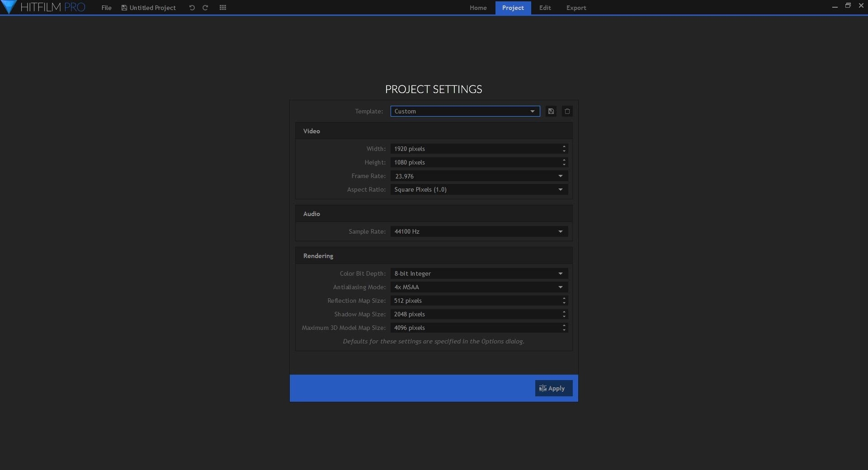This screenshot has width=868, height=470.
Task: Open the File menu
Action: click(106, 8)
